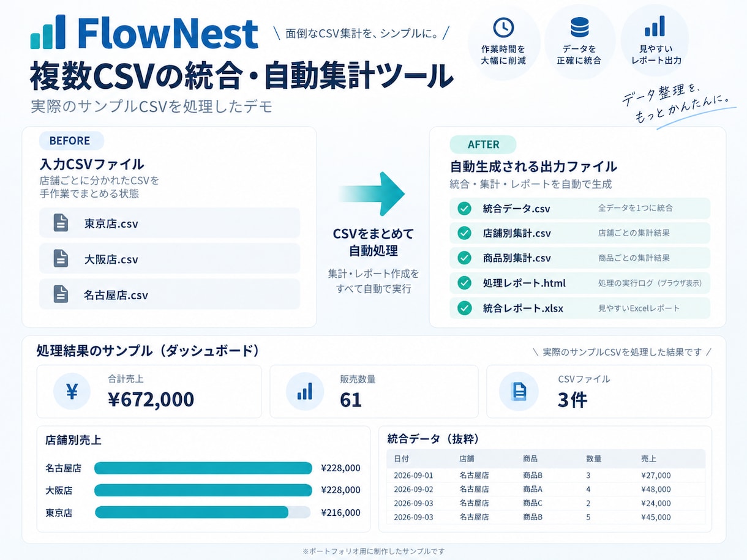Click the 売上 column header
The height and width of the screenshot is (560, 747).
648,458
